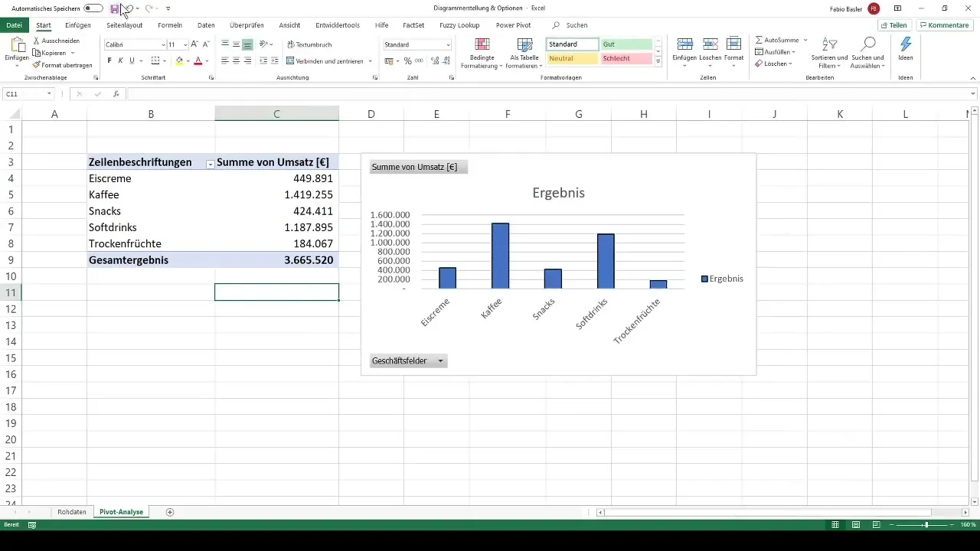Image resolution: width=980 pixels, height=551 pixels.
Task: Decrease font size with the smaller A icon
Action: 205,44
